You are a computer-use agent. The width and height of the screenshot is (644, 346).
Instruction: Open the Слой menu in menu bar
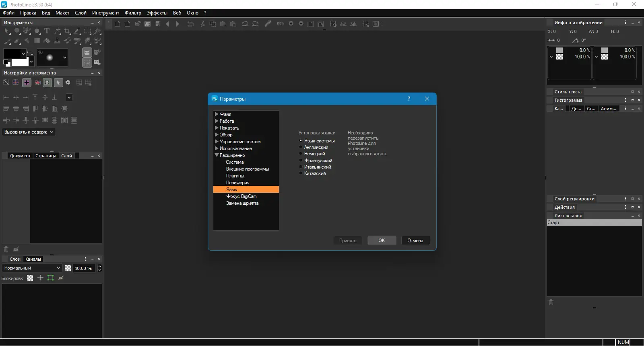[x=80, y=13]
